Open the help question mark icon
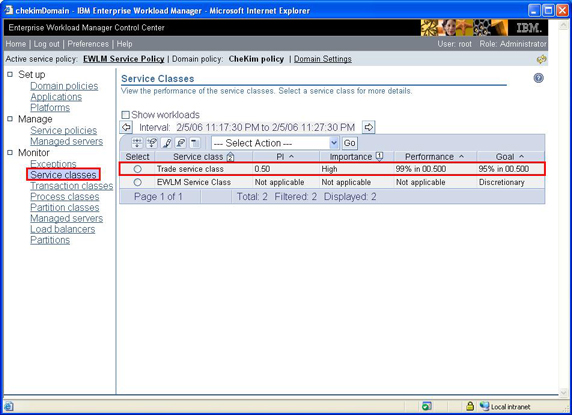This screenshot has width=572, height=415. (538, 78)
